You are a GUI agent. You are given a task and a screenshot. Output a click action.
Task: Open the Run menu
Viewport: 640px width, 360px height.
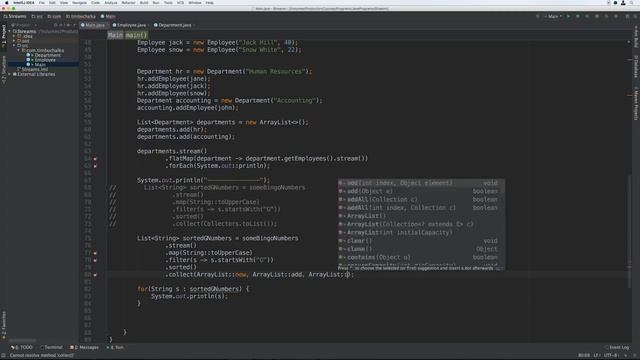pyautogui.click(x=156, y=2)
